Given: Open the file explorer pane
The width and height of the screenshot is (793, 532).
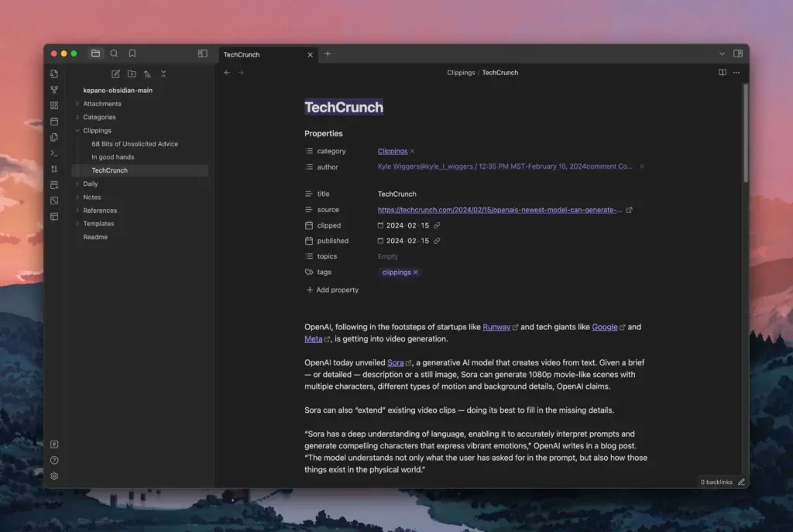Looking at the screenshot, I should [x=95, y=53].
